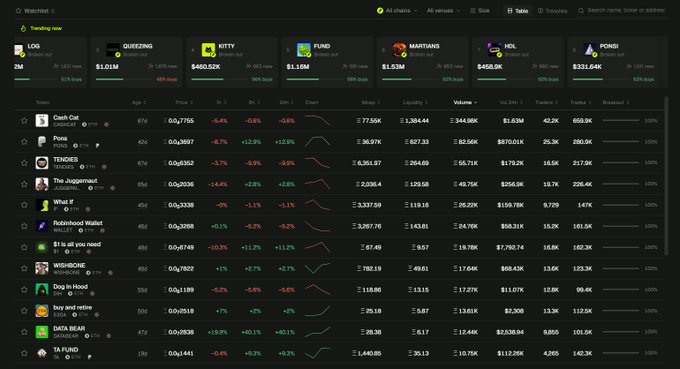Click the Trending now flame icon
The height and width of the screenshot is (369, 680).
coord(23,28)
